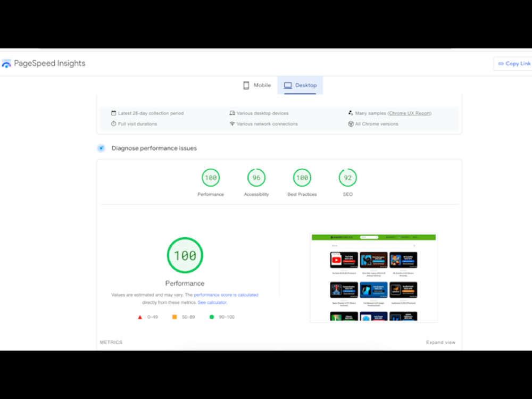Image resolution: width=532 pixels, height=399 pixels.
Task: Click the clock icon for full visit durations
Action: point(113,123)
